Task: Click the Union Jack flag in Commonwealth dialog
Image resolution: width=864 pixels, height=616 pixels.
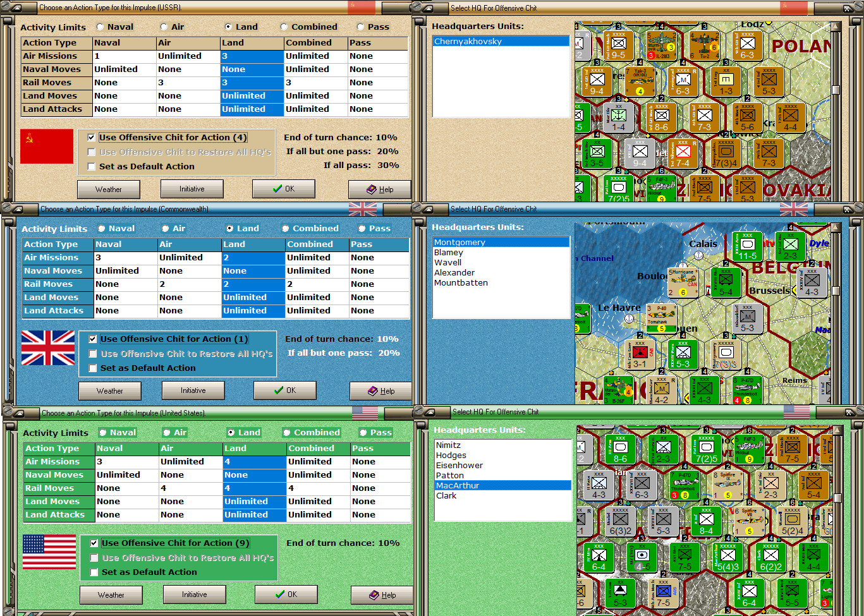Action: coord(47,347)
